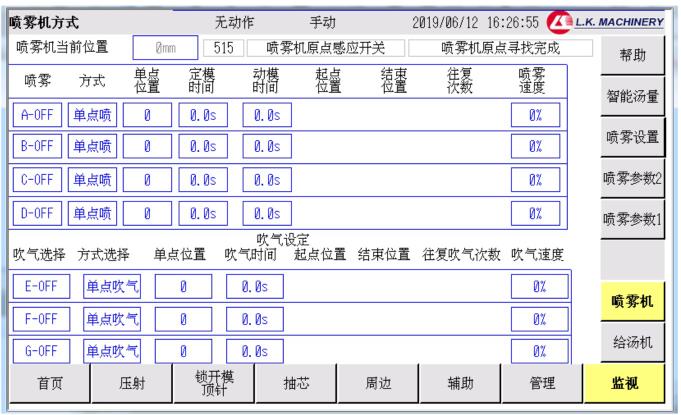Change row F 单点吹气 mode

(112, 319)
